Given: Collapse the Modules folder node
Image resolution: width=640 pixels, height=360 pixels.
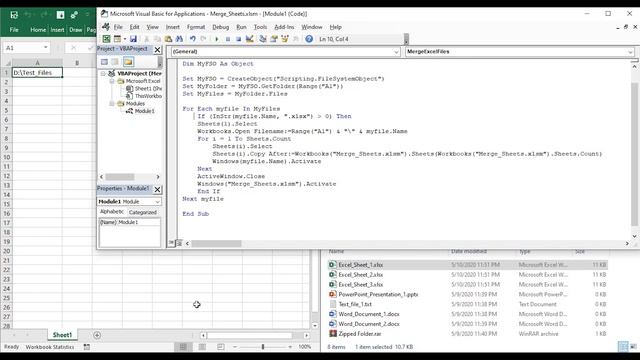Looking at the screenshot, I should tap(111, 104).
